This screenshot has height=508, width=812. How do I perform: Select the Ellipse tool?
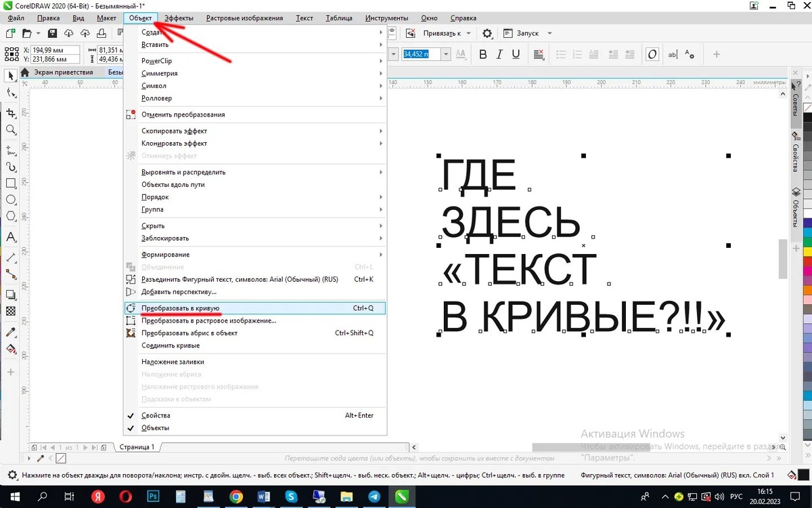click(11, 200)
